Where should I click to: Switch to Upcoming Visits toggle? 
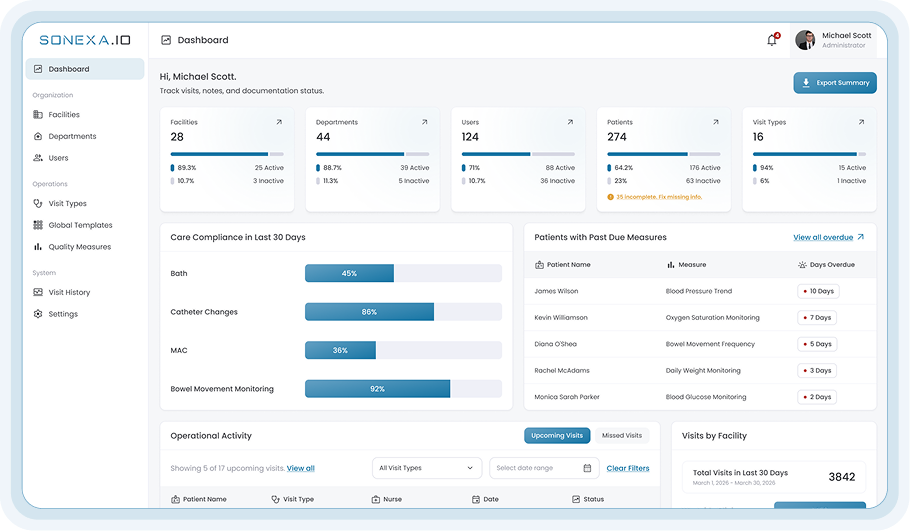[x=557, y=435]
